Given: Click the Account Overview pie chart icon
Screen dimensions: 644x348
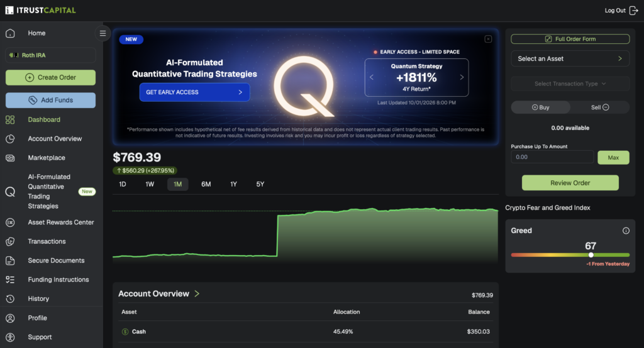Looking at the screenshot, I should [10, 139].
